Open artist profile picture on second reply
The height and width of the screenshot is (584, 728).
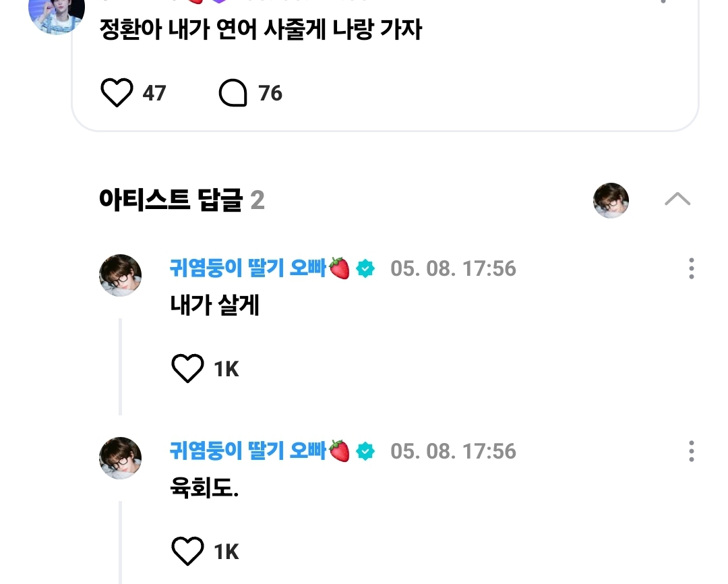click(121, 458)
